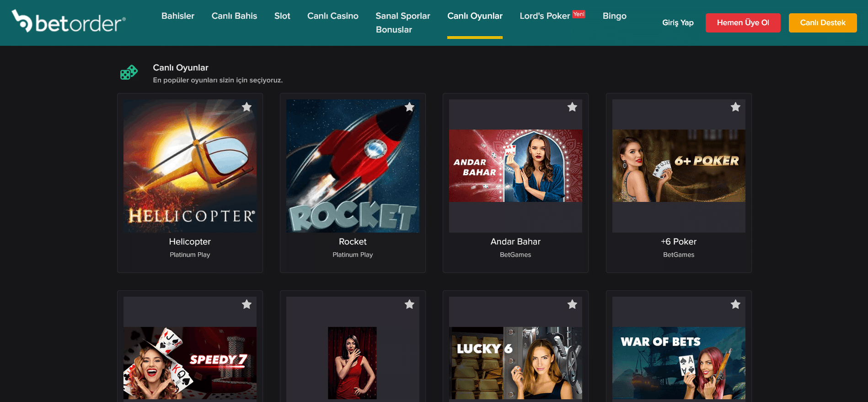This screenshot has height=402, width=868.
Task: Click star on Lucky 6 card
Action: click(572, 304)
